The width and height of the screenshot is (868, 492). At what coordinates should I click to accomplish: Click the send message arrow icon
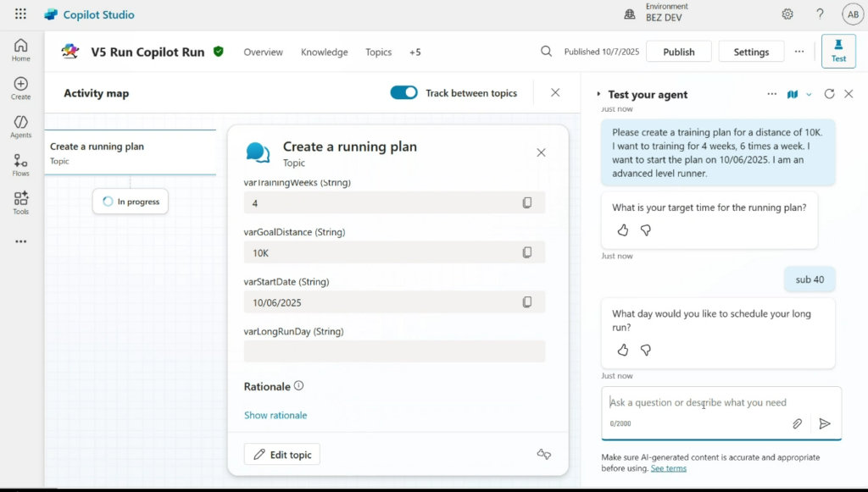[825, 423]
